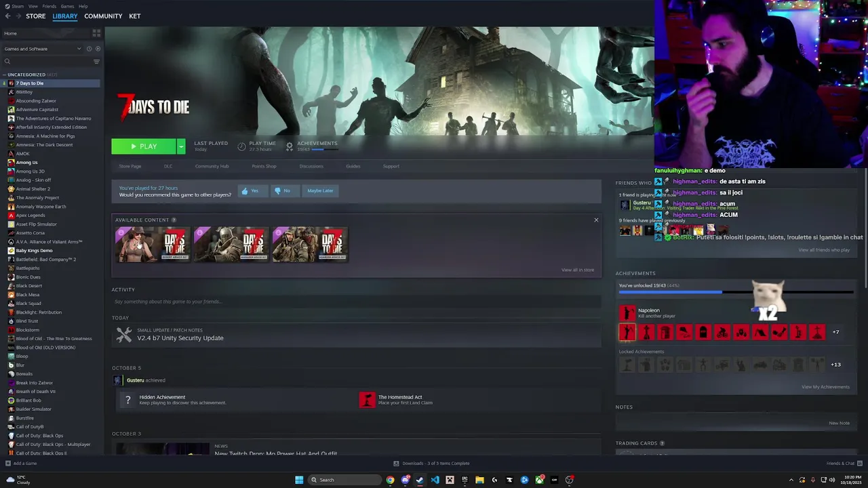This screenshot has height=488, width=868.
Task: Select Among Us in library list
Action: coord(27,162)
